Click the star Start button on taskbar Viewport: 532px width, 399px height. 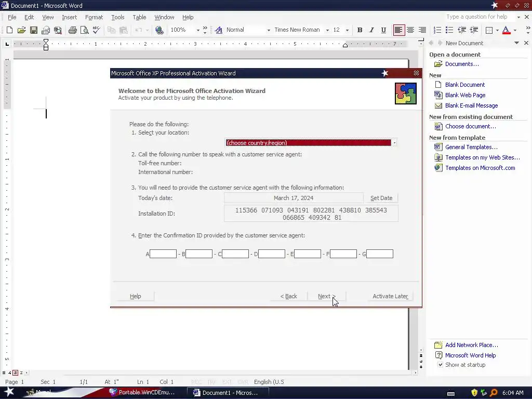coord(9,392)
